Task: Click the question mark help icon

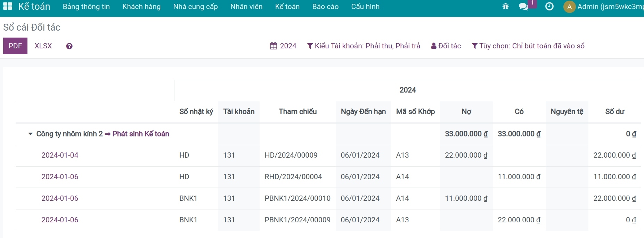Action: click(x=70, y=46)
